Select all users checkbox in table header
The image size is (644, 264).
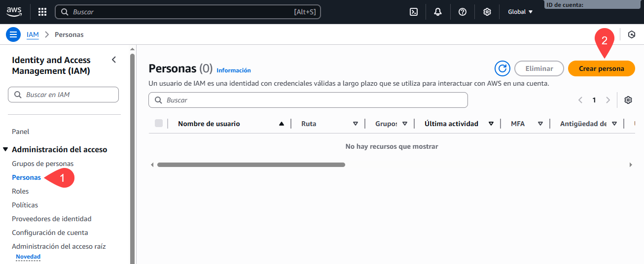coord(159,123)
